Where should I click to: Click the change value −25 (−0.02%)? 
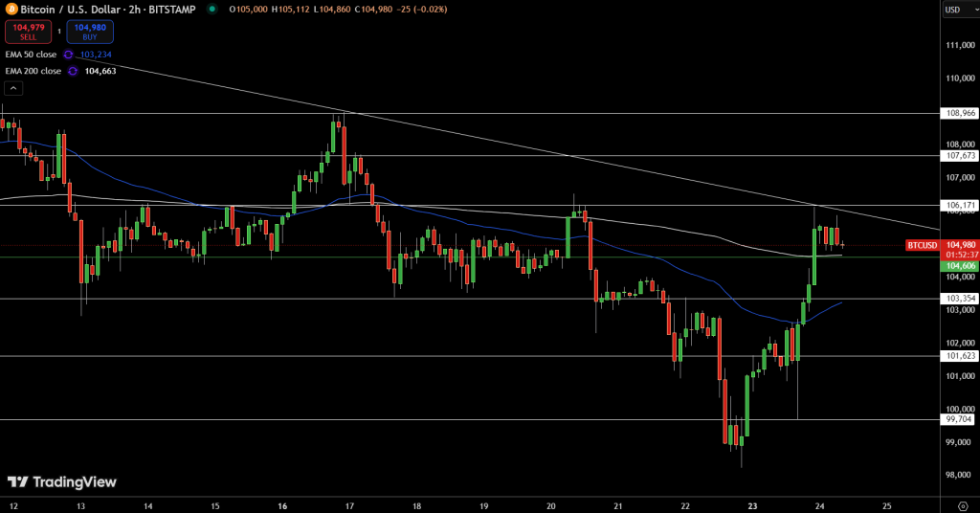(x=422, y=10)
